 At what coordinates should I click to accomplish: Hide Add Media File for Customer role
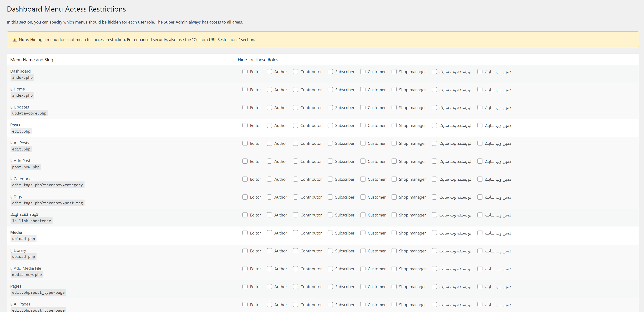[x=363, y=269]
